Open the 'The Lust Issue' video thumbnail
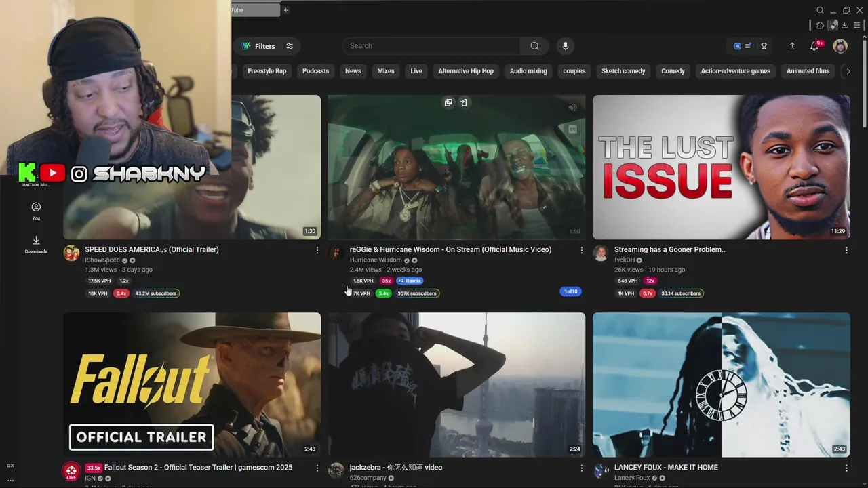This screenshot has width=868, height=488. coord(722,167)
